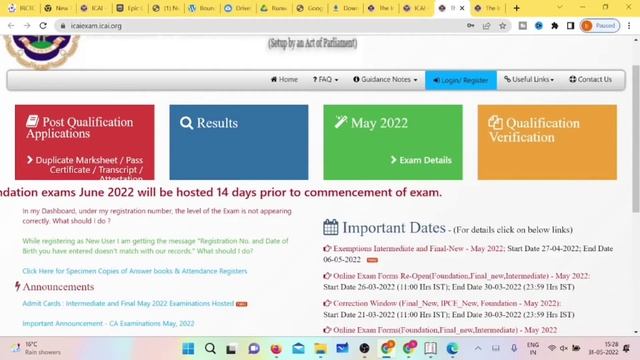The width and height of the screenshot is (640, 360).
Task: Open Important Announcement - CA Examinations May, 2022
Action: [108, 324]
